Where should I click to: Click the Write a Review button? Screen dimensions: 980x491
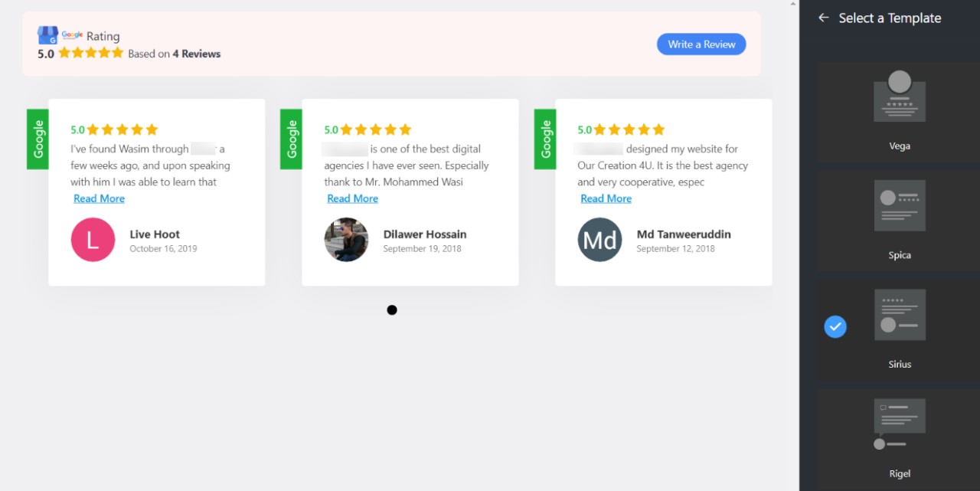701,44
